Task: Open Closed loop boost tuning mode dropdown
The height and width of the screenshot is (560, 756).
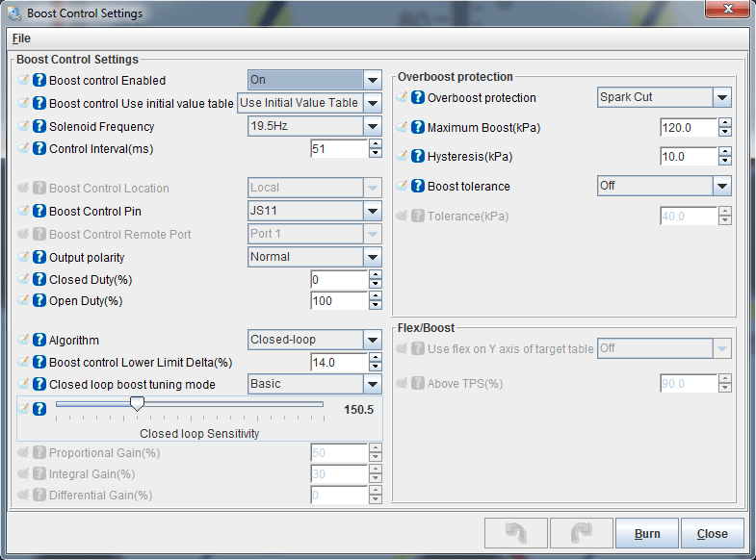Action: pos(373,384)
